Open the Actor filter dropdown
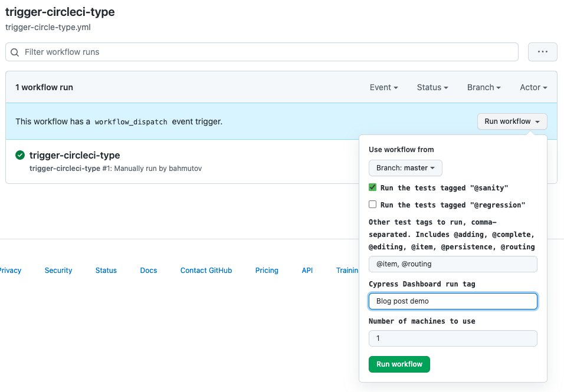564x392 pixels. 532,87
